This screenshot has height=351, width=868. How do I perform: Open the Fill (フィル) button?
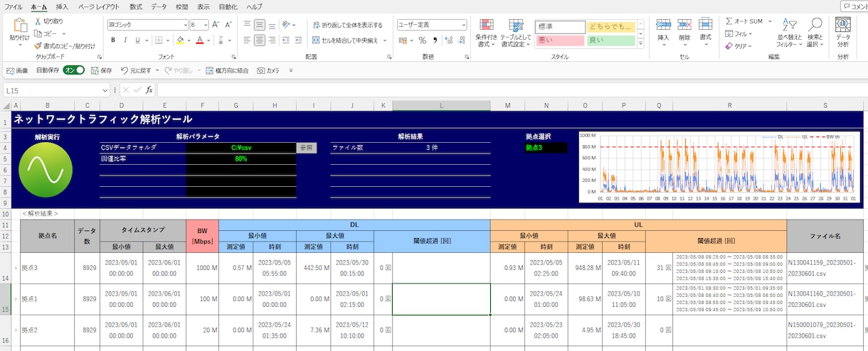[x=739, y=33]
